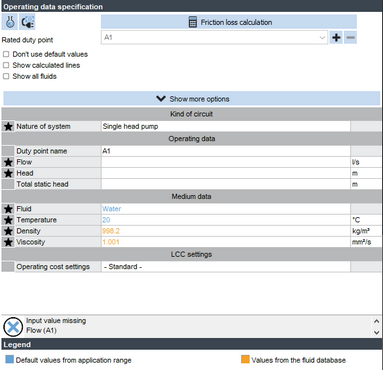This screenshot has height=370, width=383.
Task: Click the Flow unit l/s
Action: [356, 162]
